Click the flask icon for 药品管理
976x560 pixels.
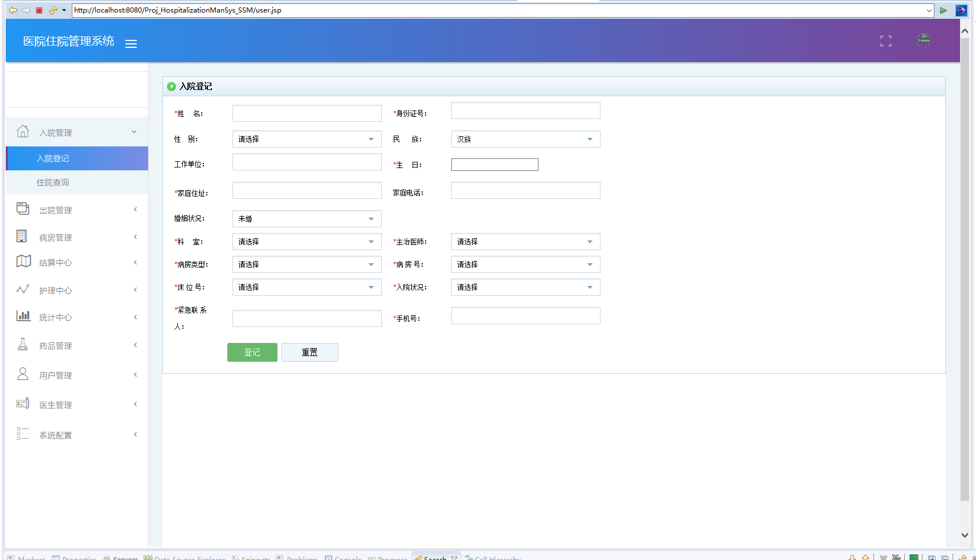click(x=23, y=345)
